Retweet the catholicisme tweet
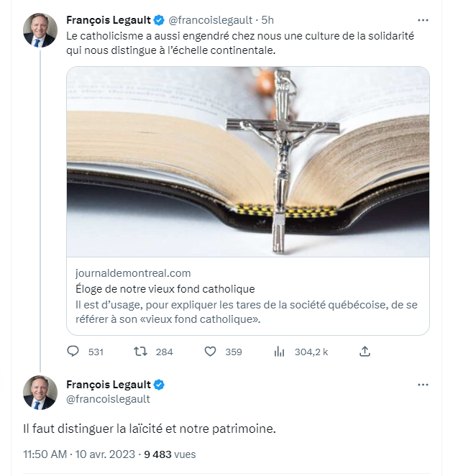458x476 pixels. (140, 351)
